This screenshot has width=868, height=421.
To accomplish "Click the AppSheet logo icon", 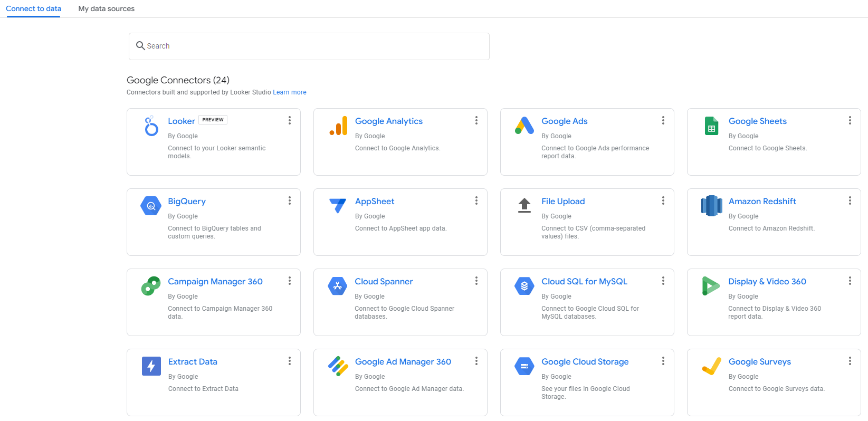I will pyautogui.click(x=338, y=206).
